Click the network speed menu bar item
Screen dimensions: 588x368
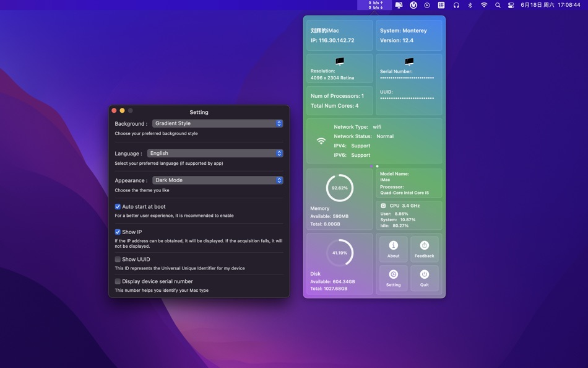374,5
